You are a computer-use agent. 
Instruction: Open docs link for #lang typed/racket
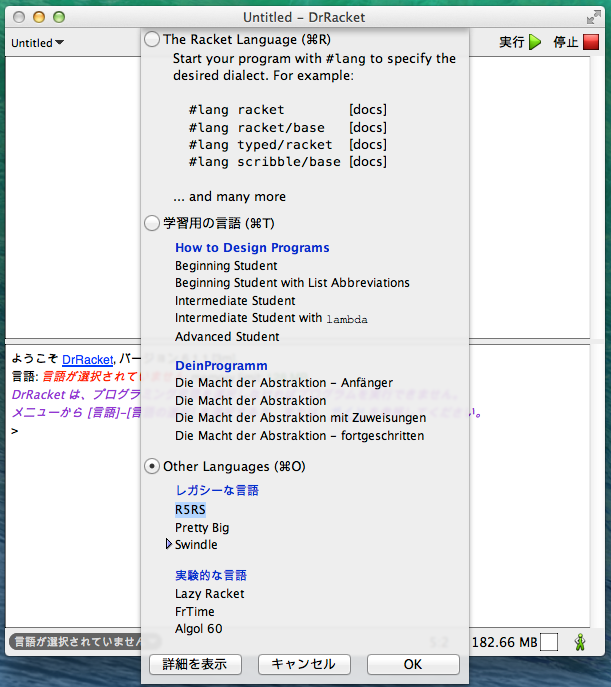click(x=368, y=145)
